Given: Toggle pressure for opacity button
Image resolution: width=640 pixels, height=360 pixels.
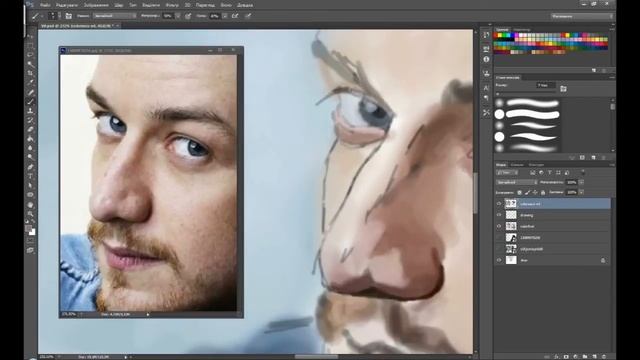Looking at the screenshot, I should point(188,16).
